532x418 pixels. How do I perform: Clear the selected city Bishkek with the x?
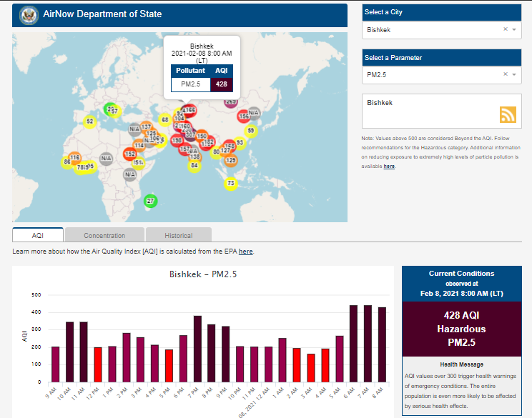pyautogui.click(x=505, y=30)
